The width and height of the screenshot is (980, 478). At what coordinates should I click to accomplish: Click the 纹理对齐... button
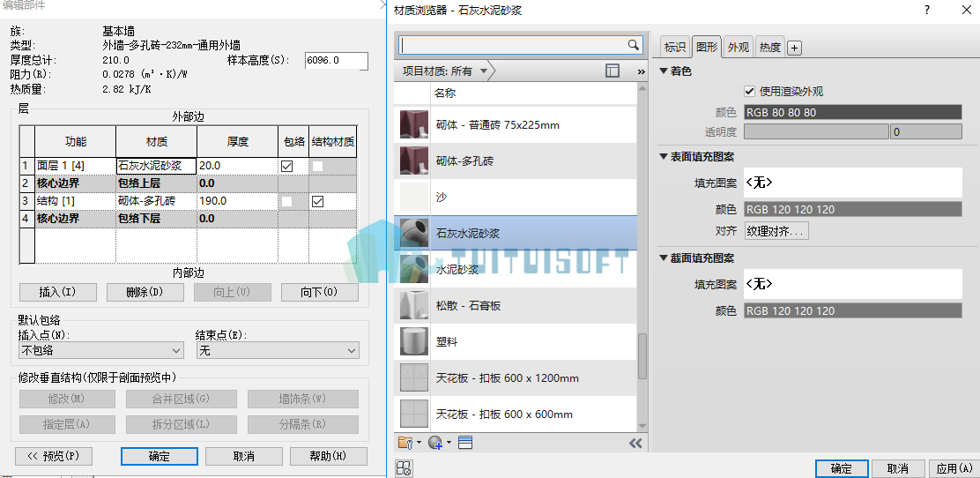click(x=777, y=231)
